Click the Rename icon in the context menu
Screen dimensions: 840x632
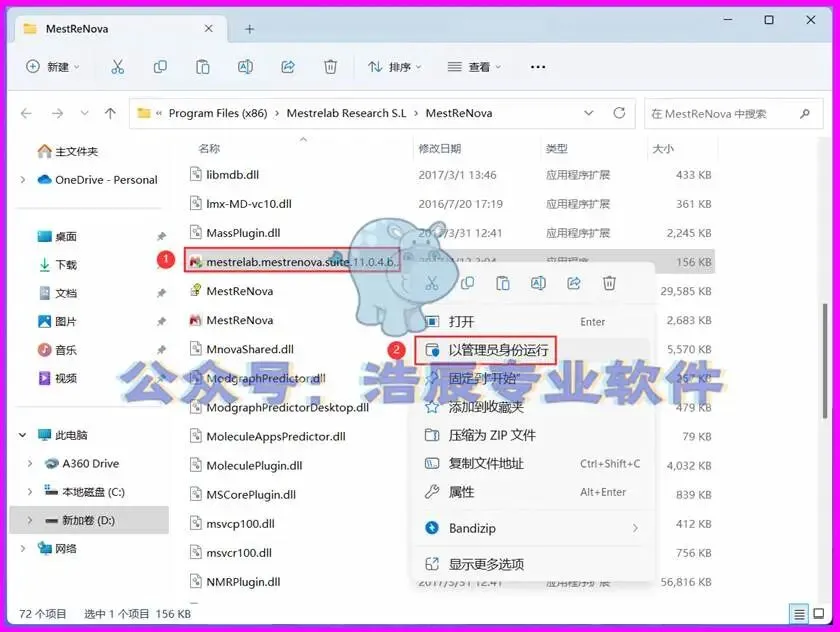[x=538, y=283]
